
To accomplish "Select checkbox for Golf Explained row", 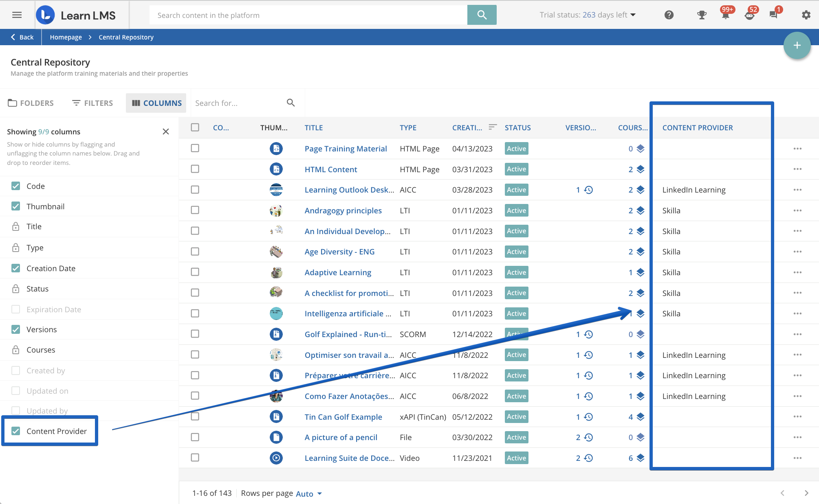I will tap(195, 334).
